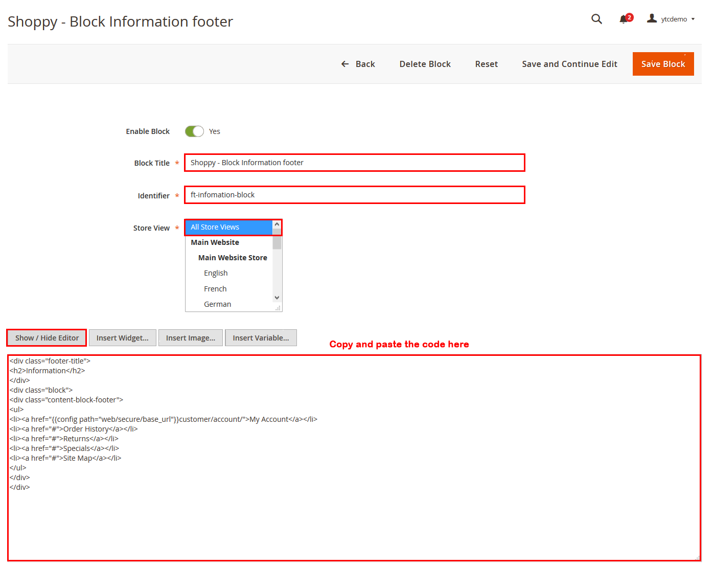
Task: Expand the ytcdemo account dropdown arrow
Action: 693,19
